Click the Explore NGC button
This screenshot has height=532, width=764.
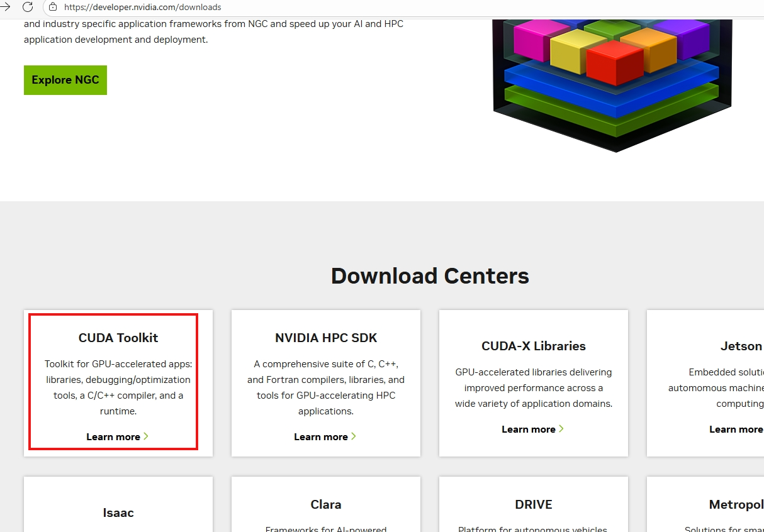point(65,80)
